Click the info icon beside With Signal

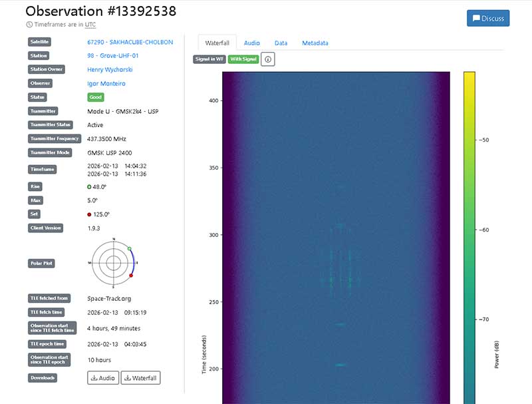tap(268, 59)
